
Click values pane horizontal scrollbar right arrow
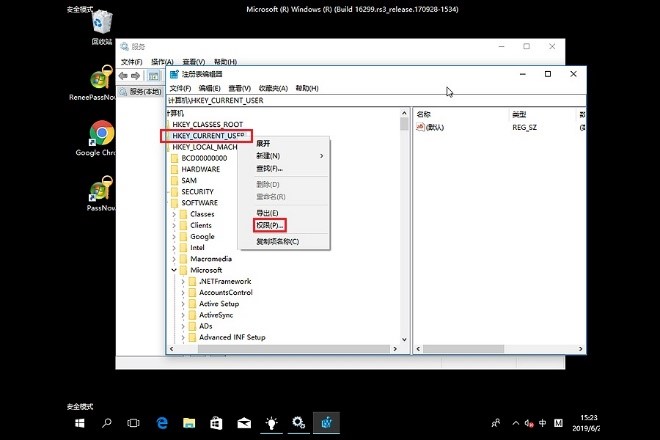(580, 349)
